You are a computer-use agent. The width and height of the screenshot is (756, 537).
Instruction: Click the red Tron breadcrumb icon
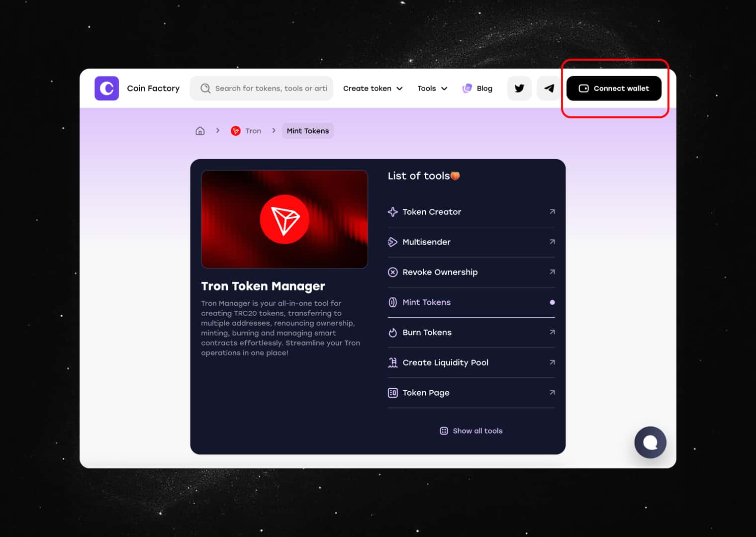click(x=236, y=131)
